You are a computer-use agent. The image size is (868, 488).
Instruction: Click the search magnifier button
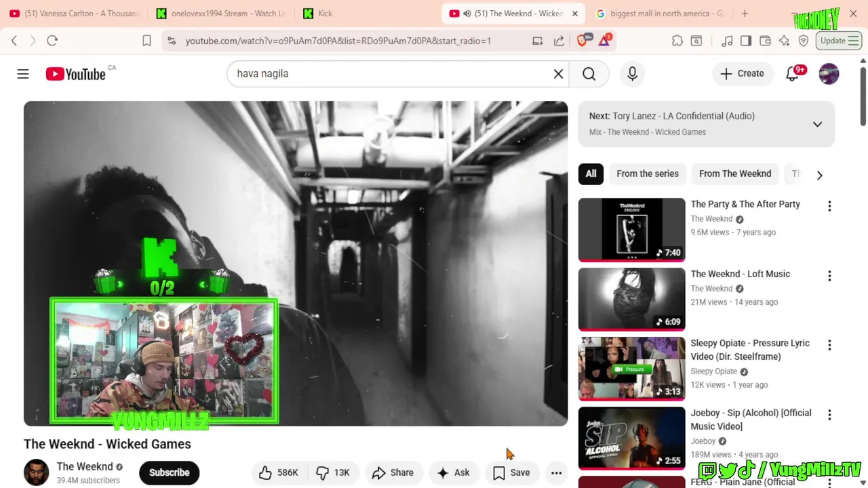pos(589,74)
